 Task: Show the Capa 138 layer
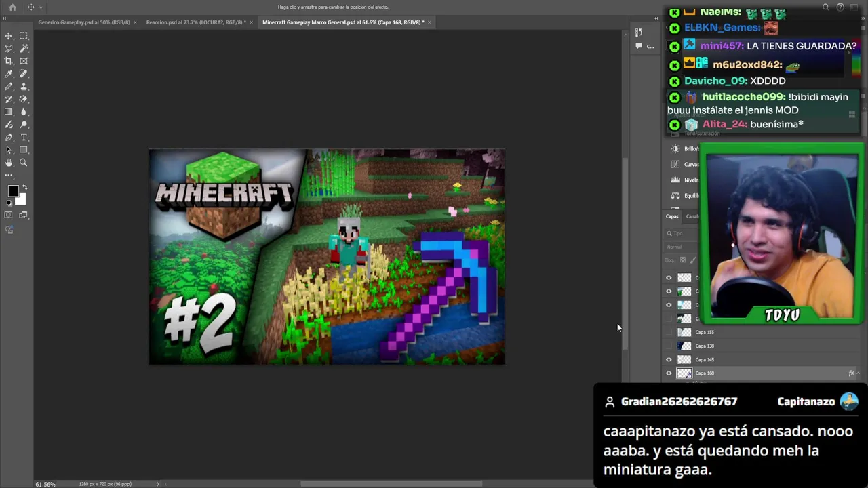(x=669, y=346)
